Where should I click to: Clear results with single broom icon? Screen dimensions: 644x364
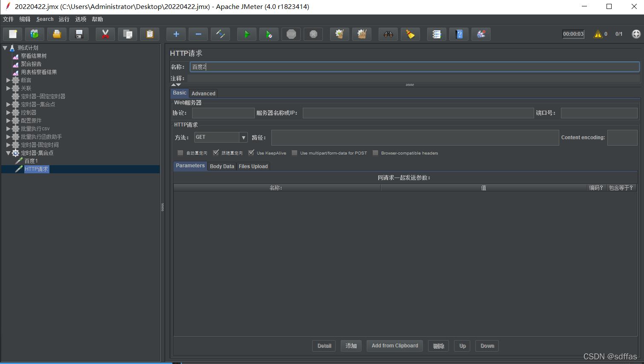[339, 34]
